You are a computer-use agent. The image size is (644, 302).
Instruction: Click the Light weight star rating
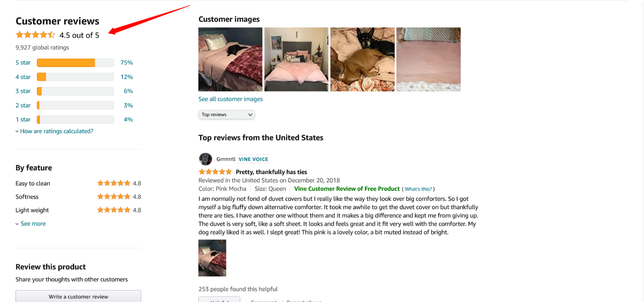[114, 210]
